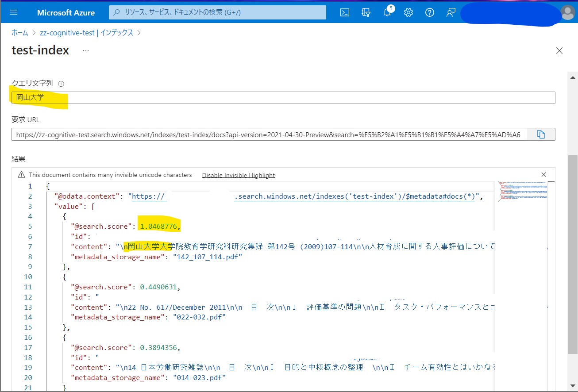Click the file name 022-032.pdf

point(200,317)
